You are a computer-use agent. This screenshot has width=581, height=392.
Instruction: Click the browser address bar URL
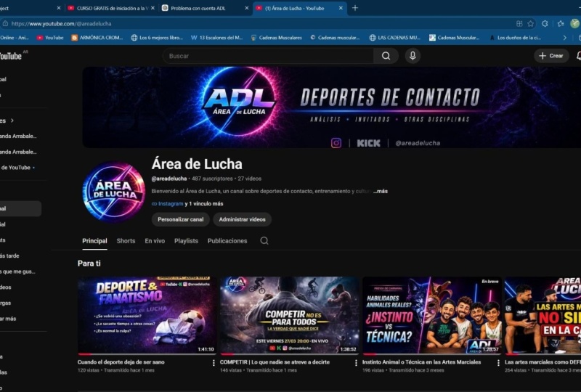(61, 24)
